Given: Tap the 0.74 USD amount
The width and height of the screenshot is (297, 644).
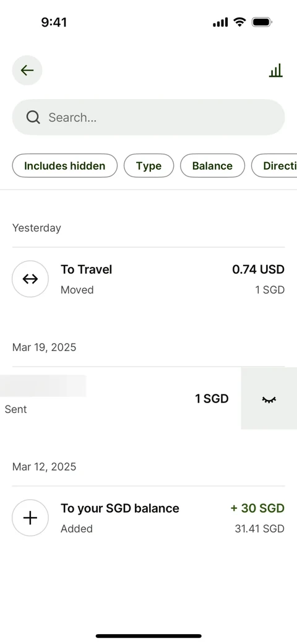Looking at the screenshot, I should click(x=258, y=269).
